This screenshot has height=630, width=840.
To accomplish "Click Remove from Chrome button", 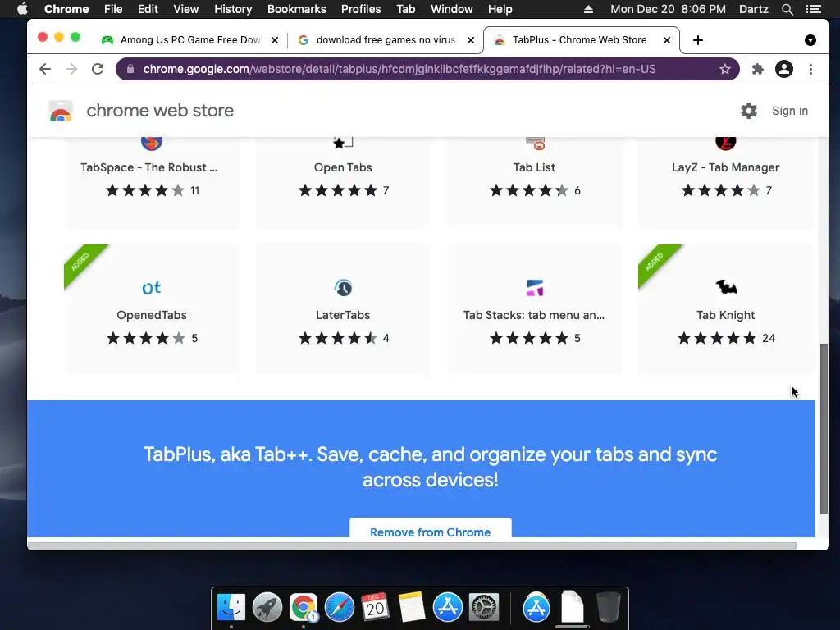I will [x=430, y=528].
